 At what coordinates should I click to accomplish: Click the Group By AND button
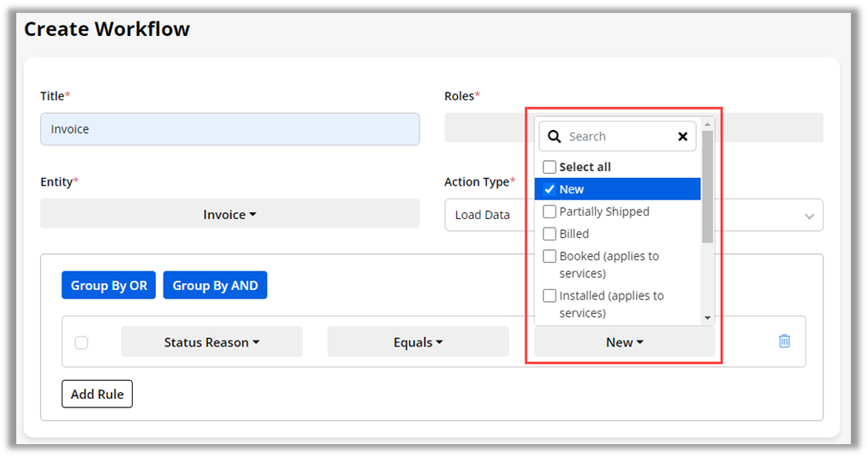[215, 286]
